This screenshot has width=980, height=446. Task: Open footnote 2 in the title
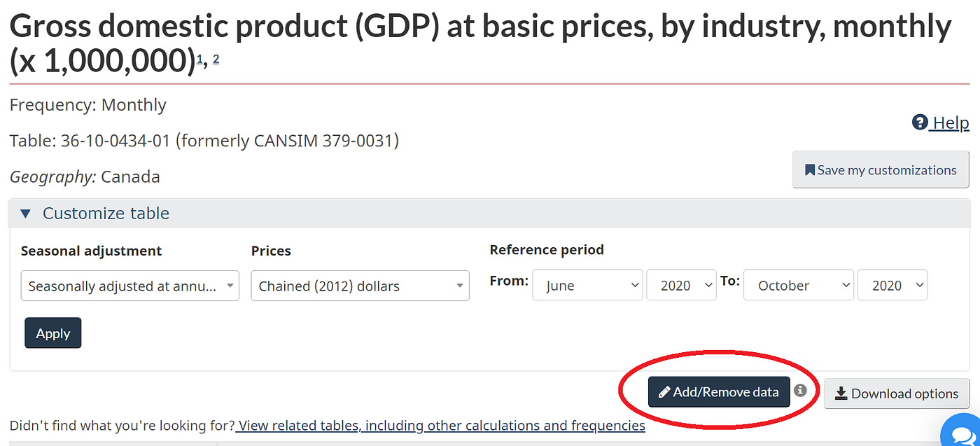[216, 60]
